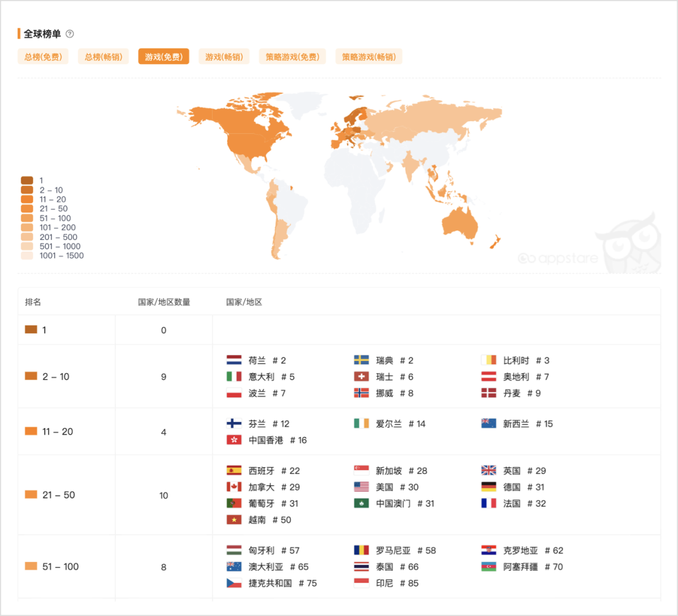Click the Hong Kong flag icon
The image size is (678, 616).
tap(234, 440)
